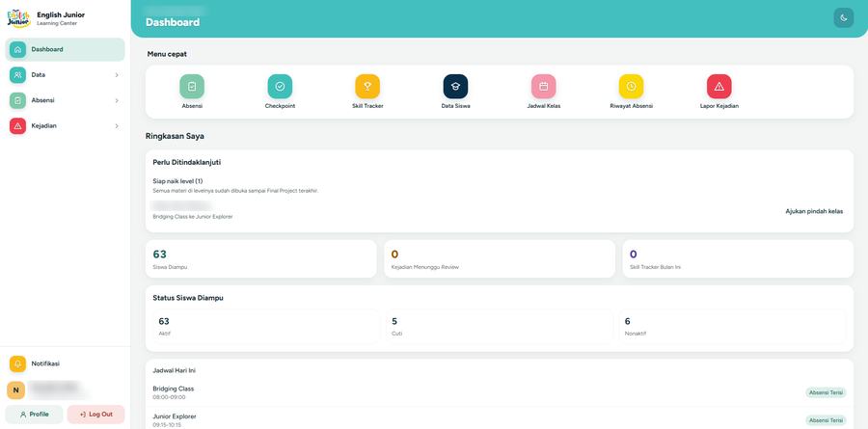Open the Riwayat Absensi clock icon
Viewport: 868px width, 429px height.
click(631, 87)
